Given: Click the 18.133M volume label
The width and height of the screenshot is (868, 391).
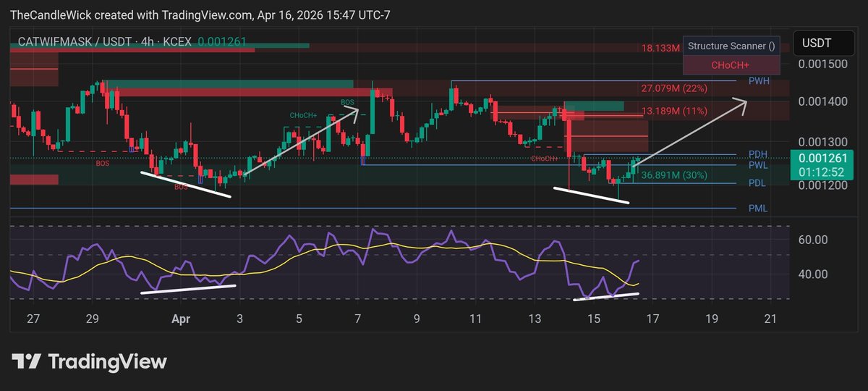Looking at the screenshot, I should click(660, 49).
